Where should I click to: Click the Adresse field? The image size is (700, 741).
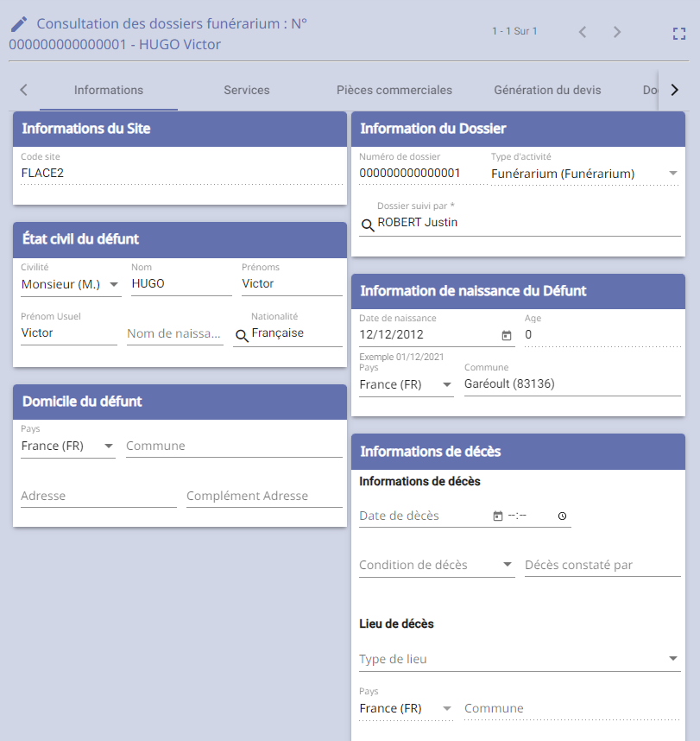point(98,497)
